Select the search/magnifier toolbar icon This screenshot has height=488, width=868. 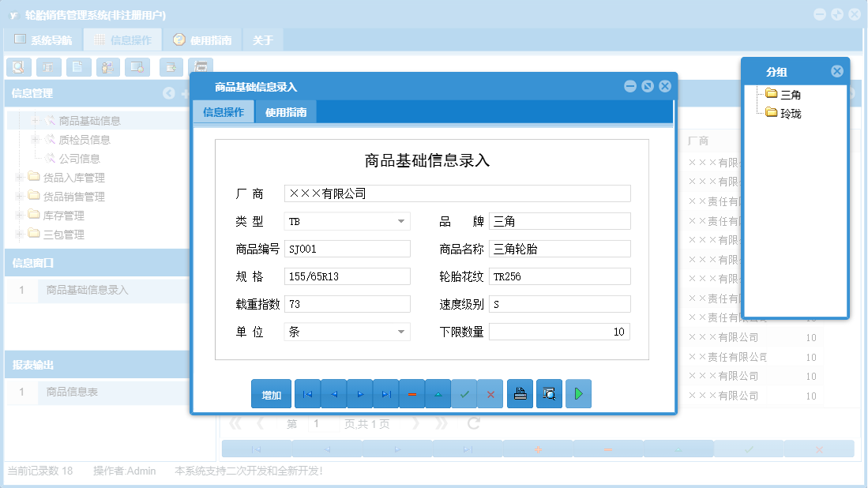click(x=18, y=67)
